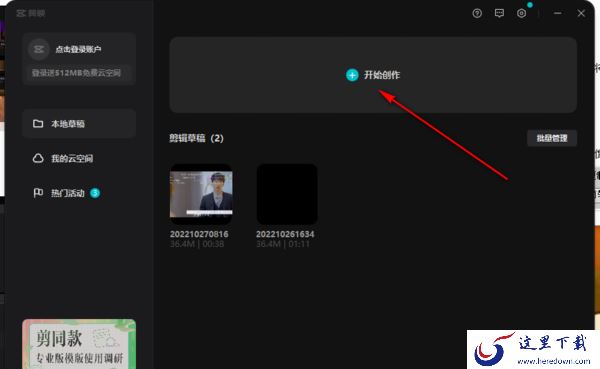Screen dimensions: 600x369
Task: Select the 本地草稿 sidebar item
Action: [x=79, y=124]
